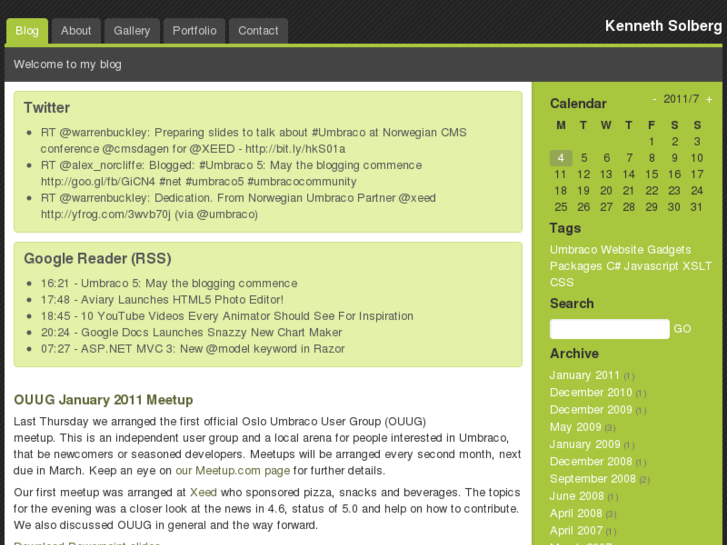Select day 27 in the calendar
Screen dimensions: 727x545
point(606,207)
